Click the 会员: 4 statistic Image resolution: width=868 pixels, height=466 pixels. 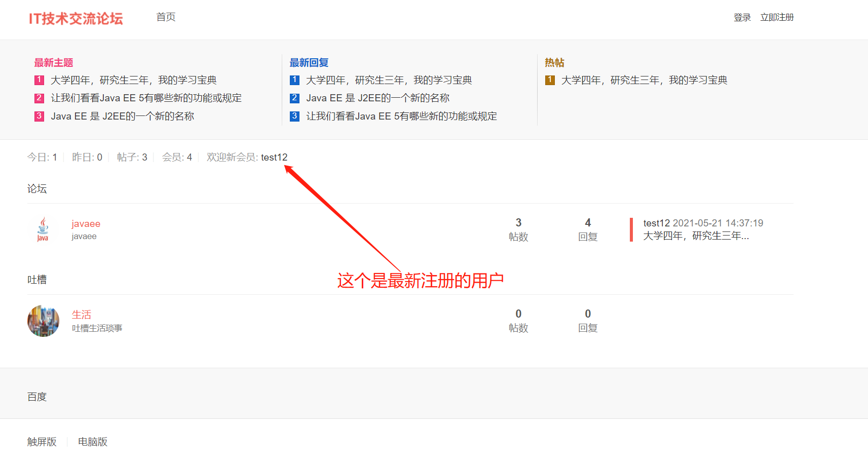coord(177,157)
